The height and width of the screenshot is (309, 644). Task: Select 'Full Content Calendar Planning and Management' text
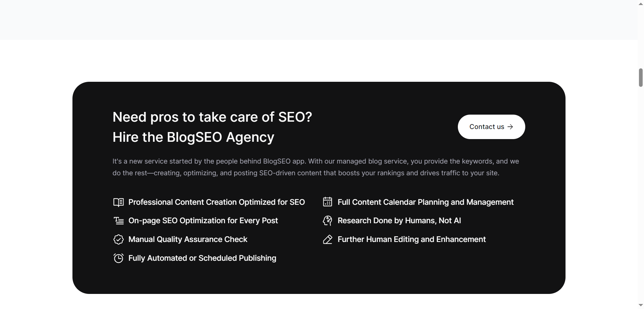click(x=425, y=202)
